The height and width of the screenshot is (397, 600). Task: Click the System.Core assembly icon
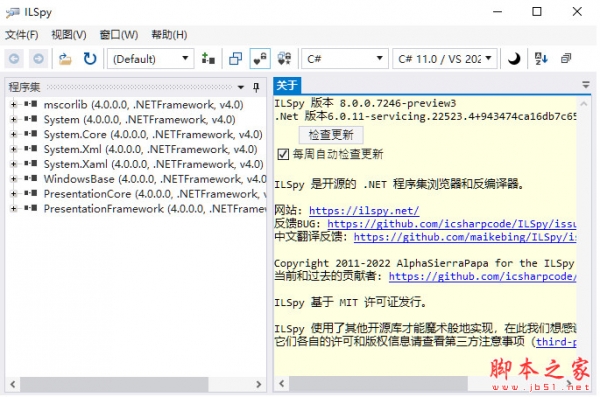(x=31, y=134)
